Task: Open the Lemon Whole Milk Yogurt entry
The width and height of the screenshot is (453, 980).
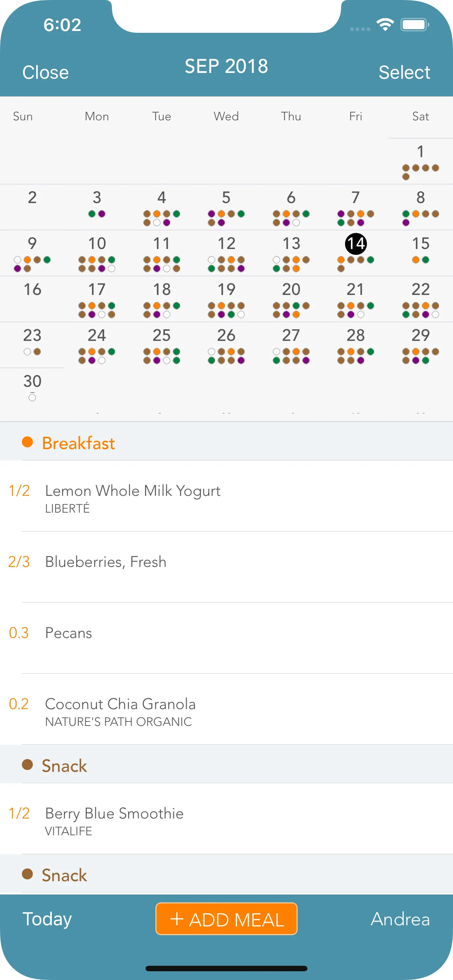Action: (226, 496)
